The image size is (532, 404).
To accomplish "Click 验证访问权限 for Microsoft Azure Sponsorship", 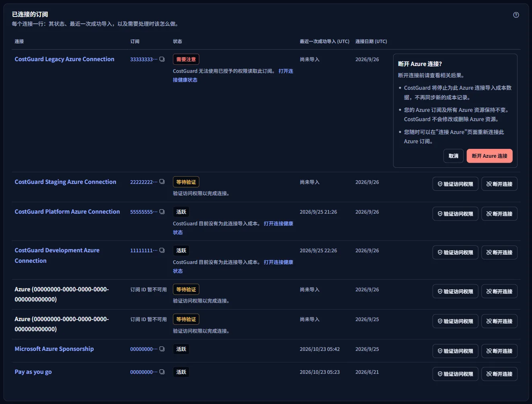I will tap(455, 351).
